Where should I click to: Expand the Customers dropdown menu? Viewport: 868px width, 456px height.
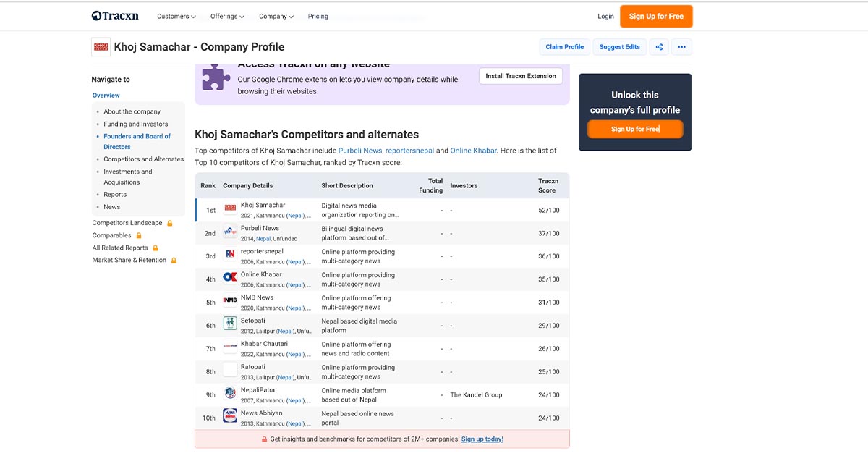[x=176, y=17]
